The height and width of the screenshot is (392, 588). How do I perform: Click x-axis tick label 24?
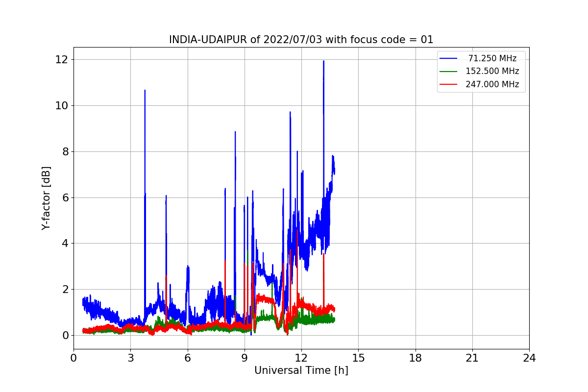point(529,358)
